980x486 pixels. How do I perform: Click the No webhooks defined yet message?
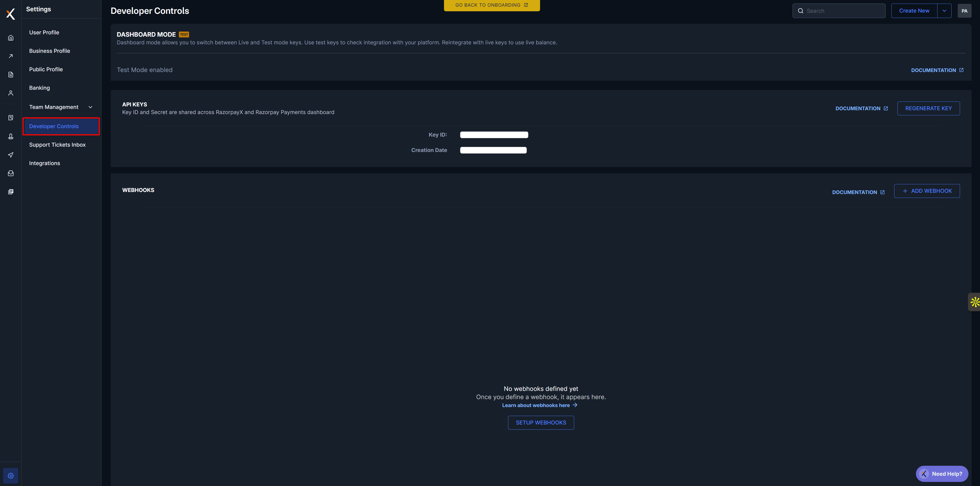(x=541, y=389)
